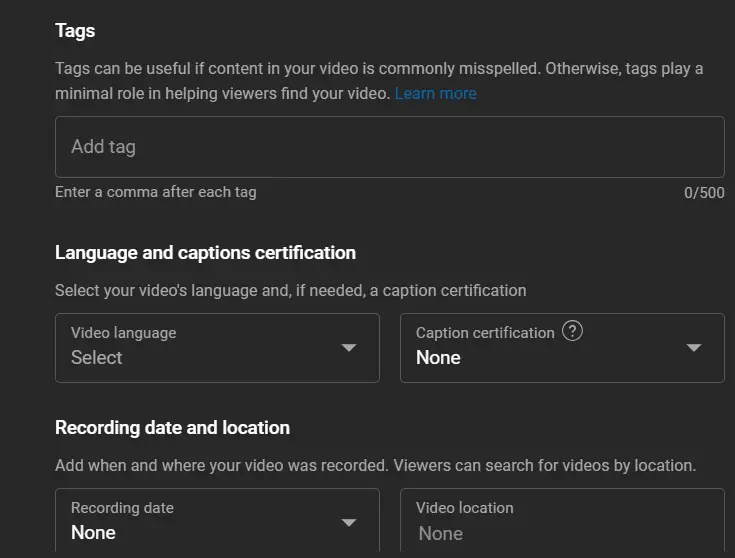The image size is (735, 558).
Task: Click the question mark help icon beside Caption certification
Action: (x=572, y=331)
